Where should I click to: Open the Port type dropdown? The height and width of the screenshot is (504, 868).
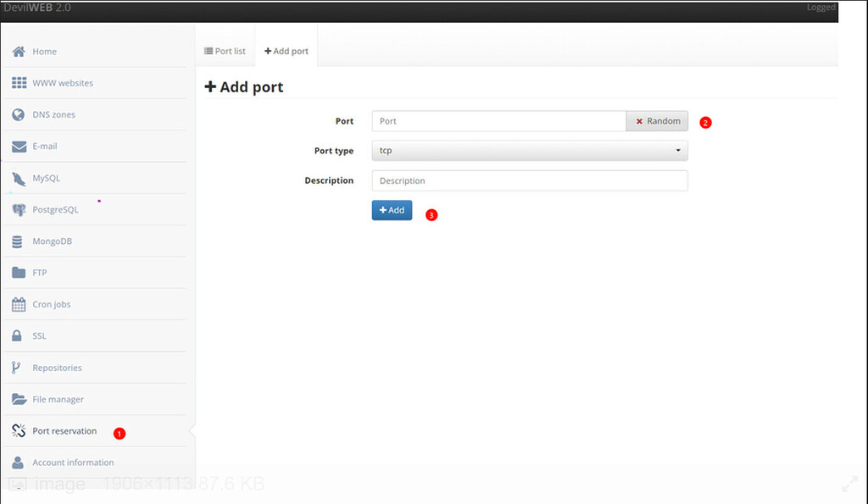[x=530, y=151]
